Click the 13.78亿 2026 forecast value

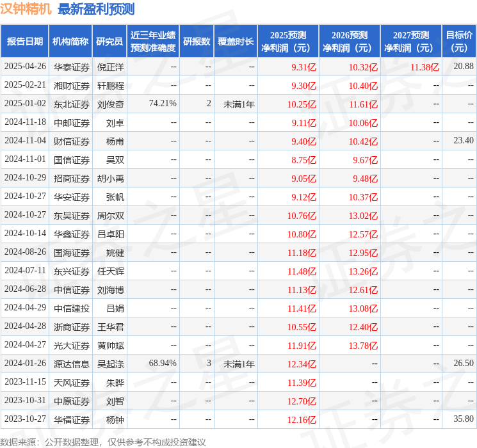363,346
